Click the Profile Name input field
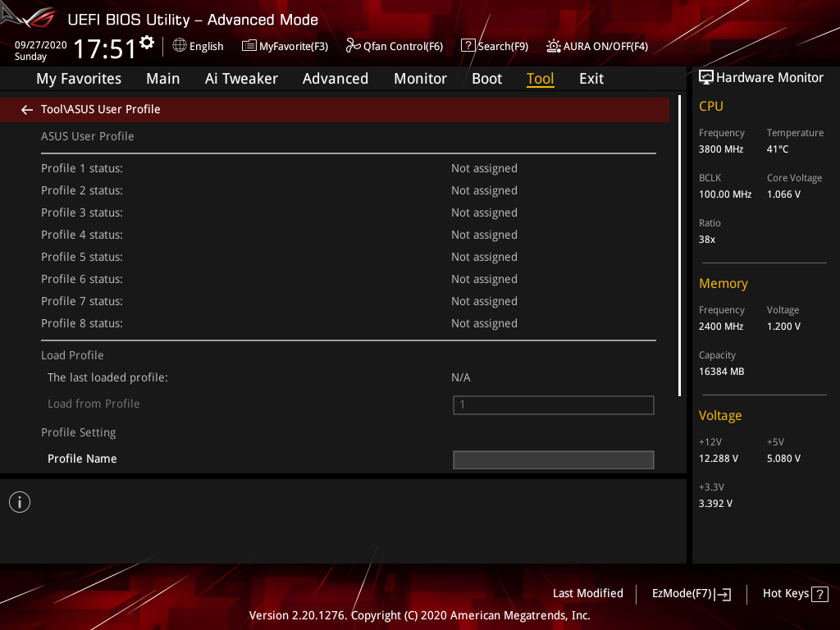Image resolution: width=840 pixels, height=630 pixels. 554,459
